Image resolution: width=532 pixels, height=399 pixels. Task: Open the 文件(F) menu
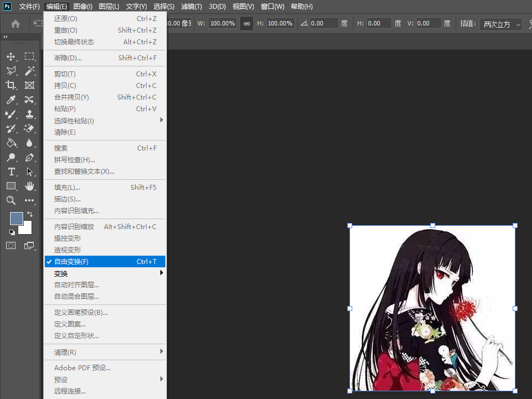click(29, 7)
